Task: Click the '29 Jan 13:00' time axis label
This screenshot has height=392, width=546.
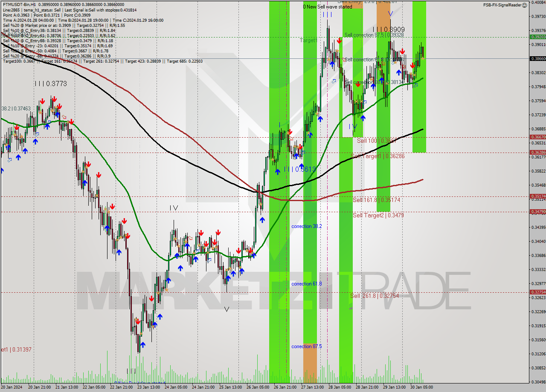Action: [x=394, y=387]
